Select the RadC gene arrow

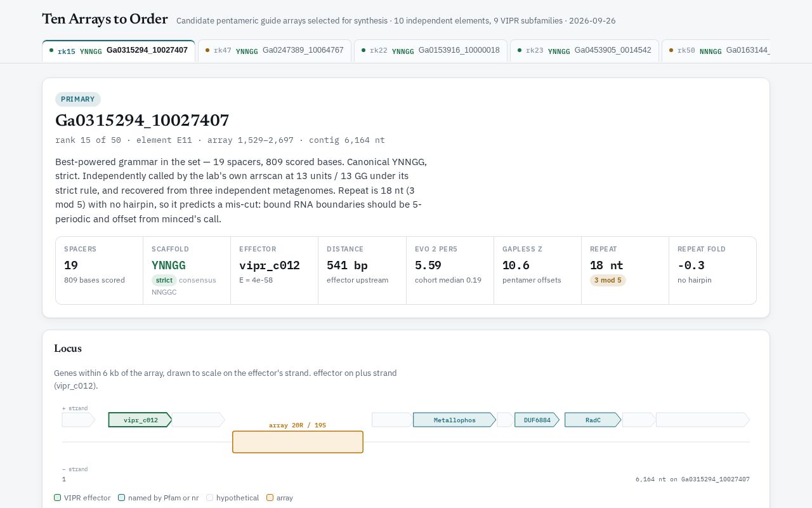(x=593, y=420)
